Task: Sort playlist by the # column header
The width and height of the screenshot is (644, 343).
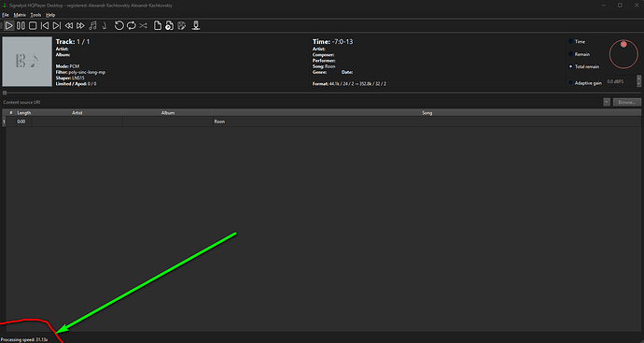Action: click(11, 113)
